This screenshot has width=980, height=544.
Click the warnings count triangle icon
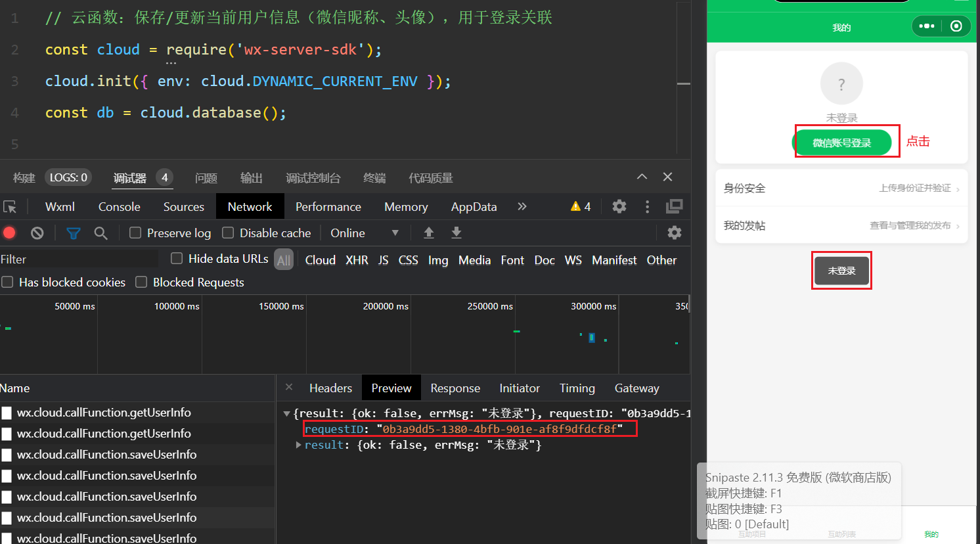pyautogui.click(x=575, y=206)
